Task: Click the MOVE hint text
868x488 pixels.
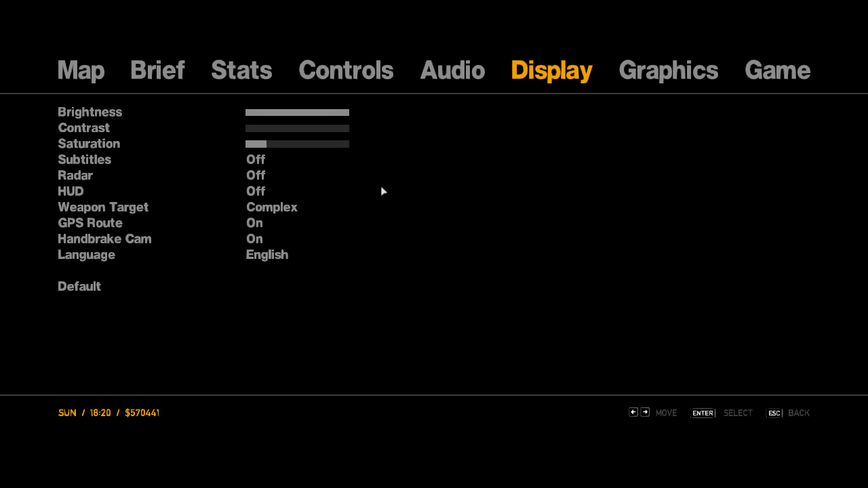Action: point(667,413)
